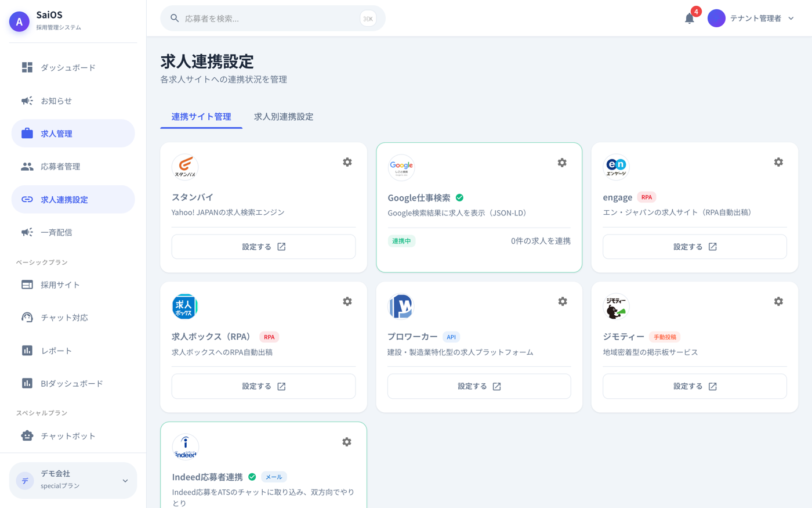Image resolution: width=812 pixels, height=508 pixels.
Task: Switch to 求人別連携設定 tab
Action: (x=284, y=117)
